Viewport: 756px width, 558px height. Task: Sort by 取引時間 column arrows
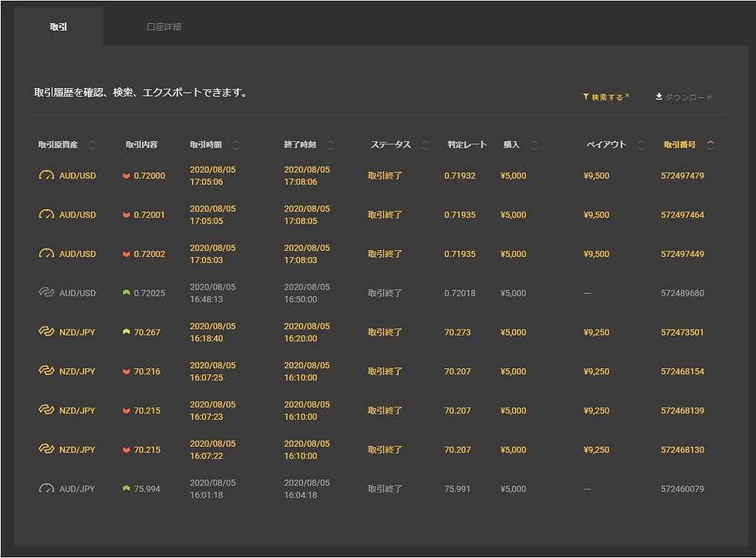tap(236, 144)
